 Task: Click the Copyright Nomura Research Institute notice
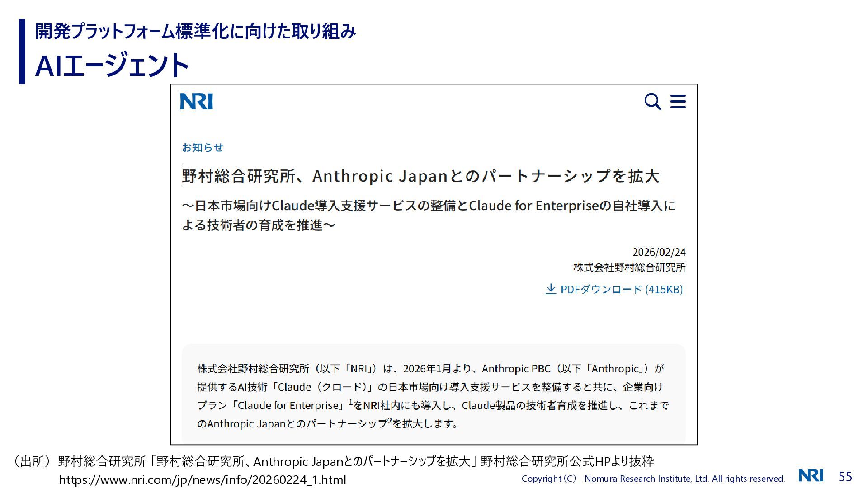[x=653, y=479]
